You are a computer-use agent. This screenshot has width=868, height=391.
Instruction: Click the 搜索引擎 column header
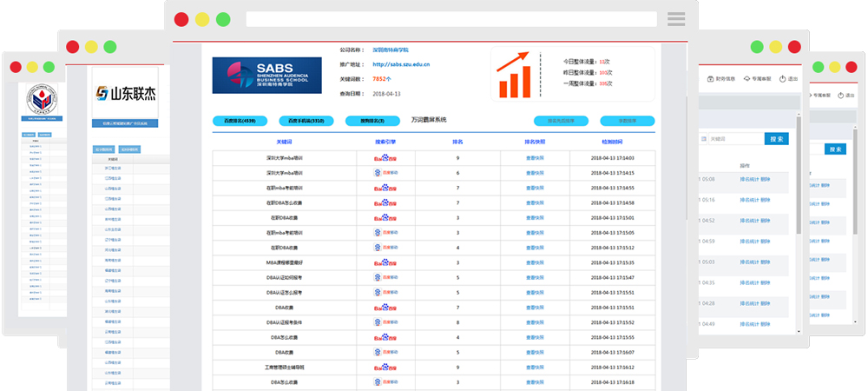coord(385,142)
